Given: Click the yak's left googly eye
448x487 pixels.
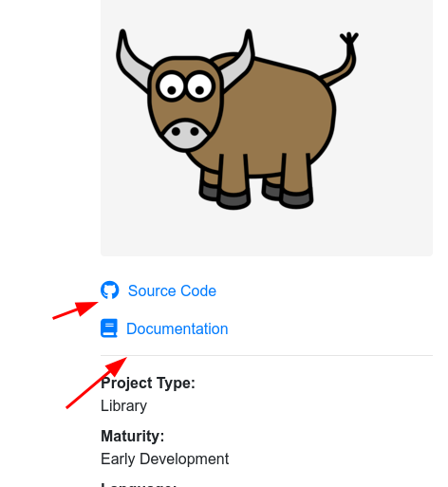Looking at the screenshot, I should (x=172, y=86).
